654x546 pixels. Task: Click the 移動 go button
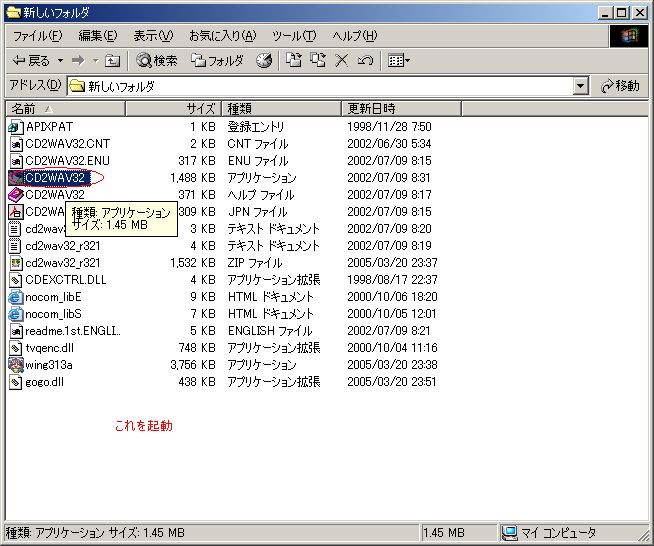pos(620,87)
